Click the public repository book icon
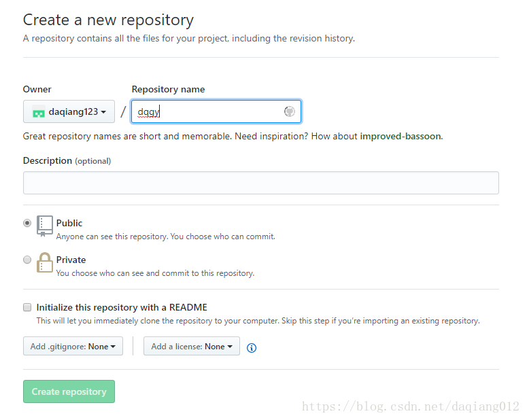The image size is (527, 420). pyautogui.click(x=44, y=226)
